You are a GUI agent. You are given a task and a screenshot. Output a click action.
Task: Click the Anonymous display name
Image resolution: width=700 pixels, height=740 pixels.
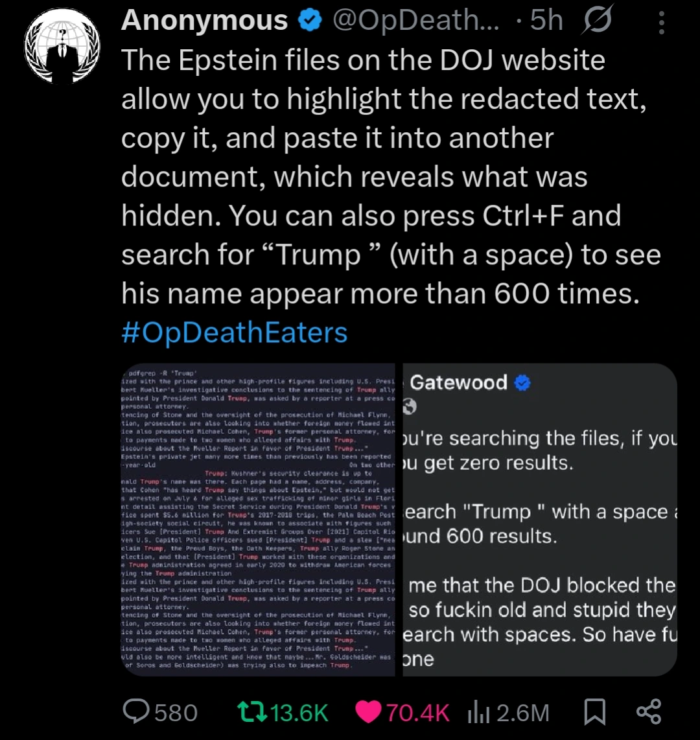click(204, 21)
